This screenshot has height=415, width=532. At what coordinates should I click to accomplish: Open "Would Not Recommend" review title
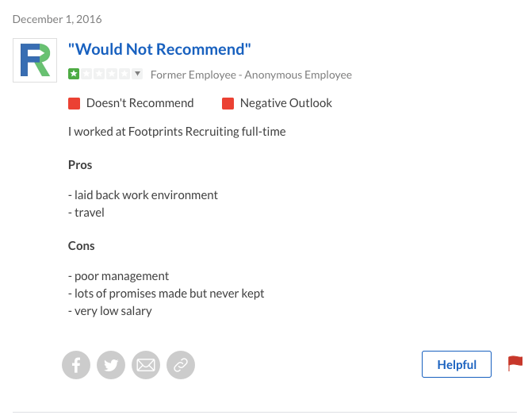pos(159,49)
